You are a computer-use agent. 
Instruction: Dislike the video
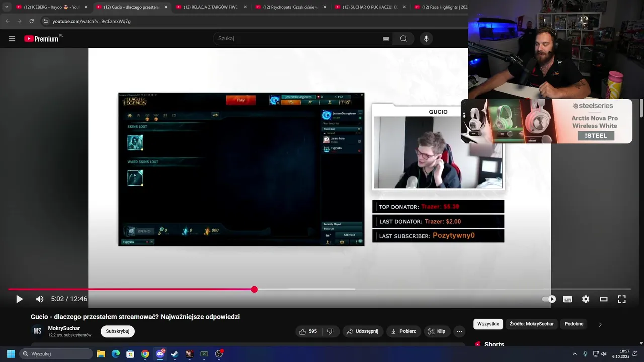pyautogui.click(x=330, y=331)
